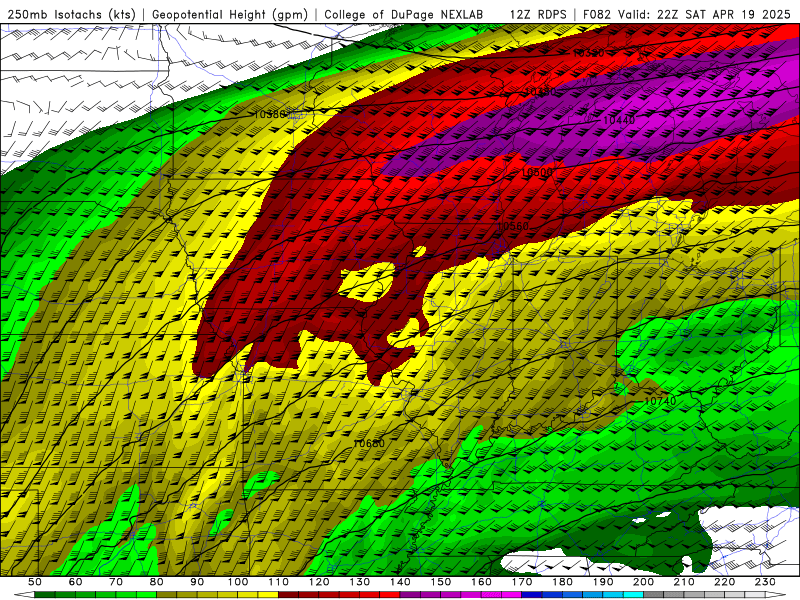Click the 'F082 Valid: 22Z SAT APR 19 2025' text
The image size is (800, 600).
[x=686, y=14]
